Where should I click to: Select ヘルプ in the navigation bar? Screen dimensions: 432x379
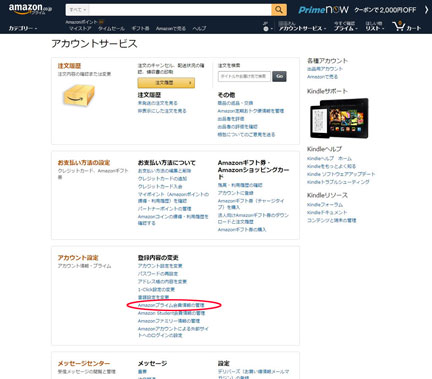(x=199, y=29)
